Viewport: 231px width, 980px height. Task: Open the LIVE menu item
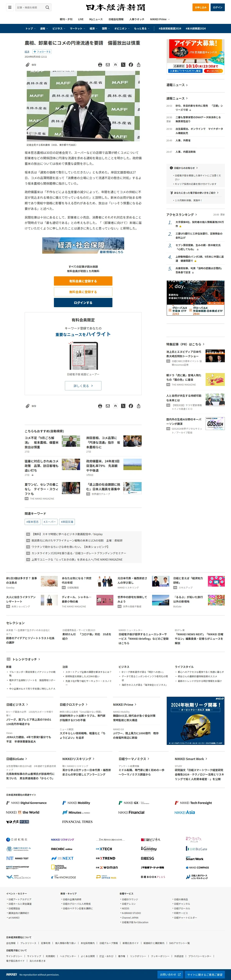[x=81, y=19]
